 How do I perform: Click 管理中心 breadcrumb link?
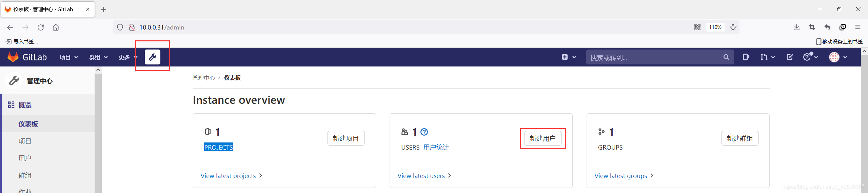pyautogui.click(x=204, y=78)
